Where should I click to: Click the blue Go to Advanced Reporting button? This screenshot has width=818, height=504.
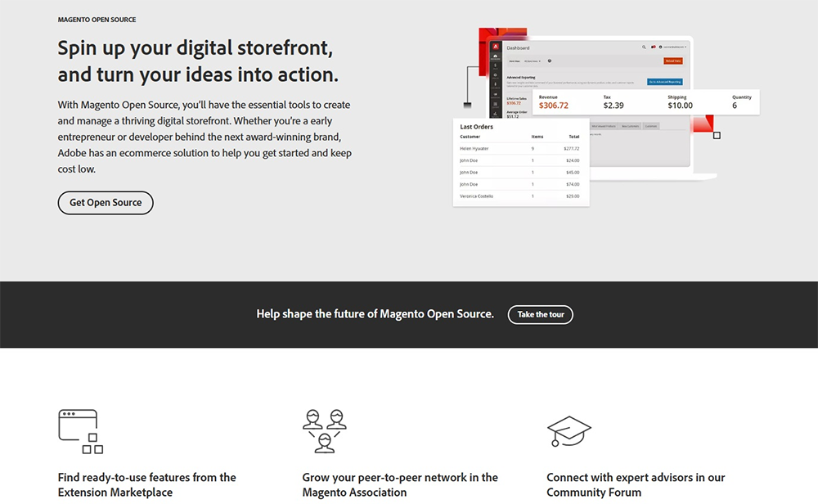coord(664,82)
